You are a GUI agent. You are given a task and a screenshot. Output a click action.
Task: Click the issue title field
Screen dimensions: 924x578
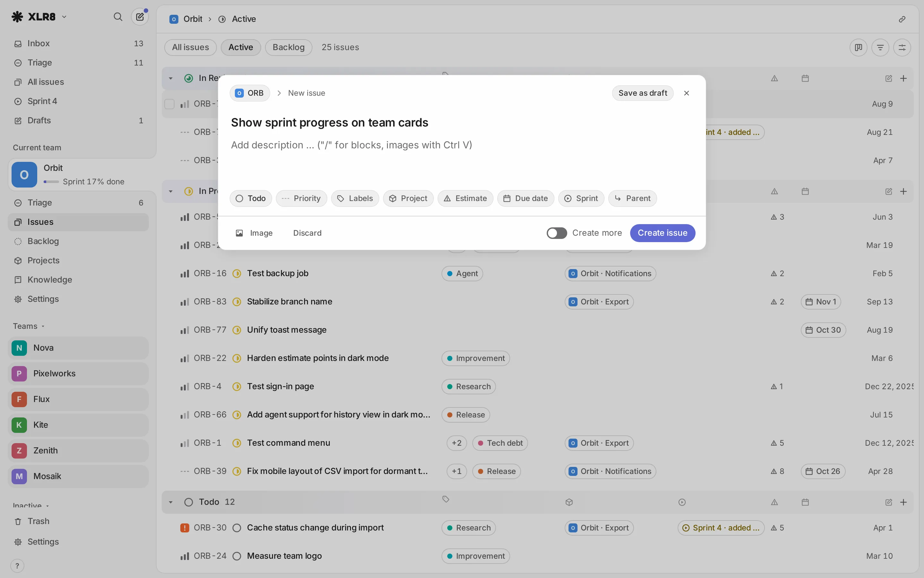461,123
